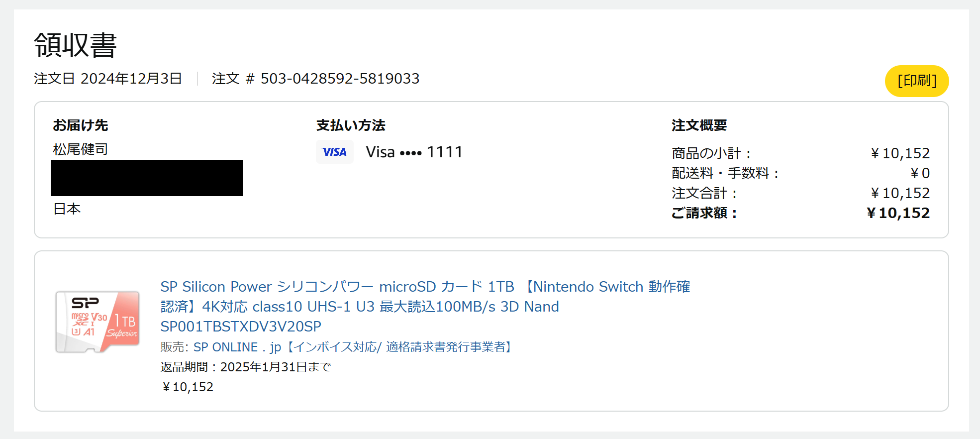Click the order date 2024年12月3日
The image size is (980, 439).
tap(131, 79)
